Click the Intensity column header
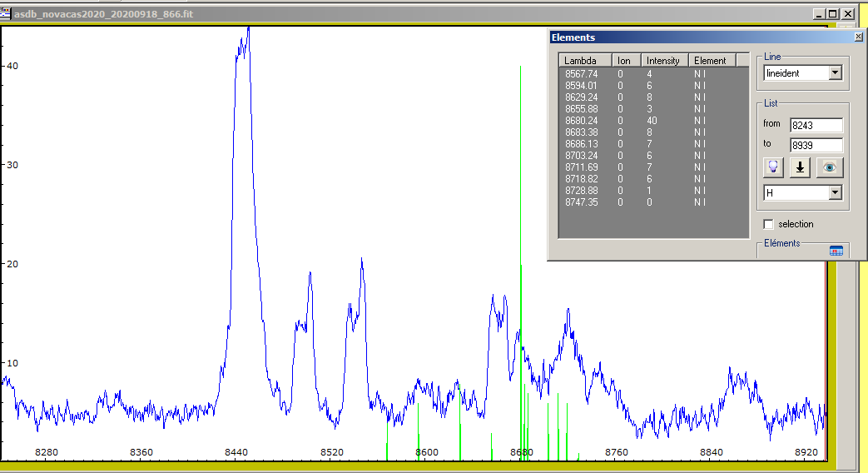 point(663,61)
